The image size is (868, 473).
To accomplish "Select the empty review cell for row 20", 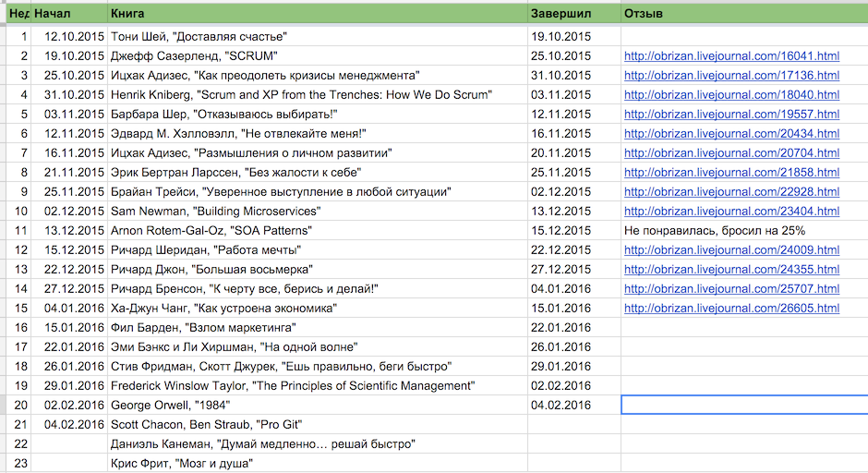I will 744,405.
